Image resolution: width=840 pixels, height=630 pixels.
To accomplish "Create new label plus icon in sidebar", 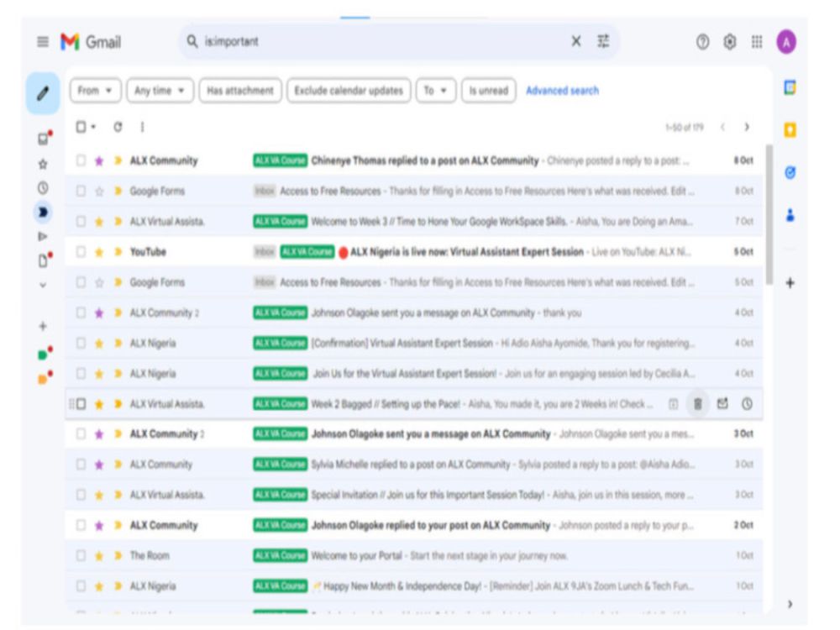I will tap(43, 326).
